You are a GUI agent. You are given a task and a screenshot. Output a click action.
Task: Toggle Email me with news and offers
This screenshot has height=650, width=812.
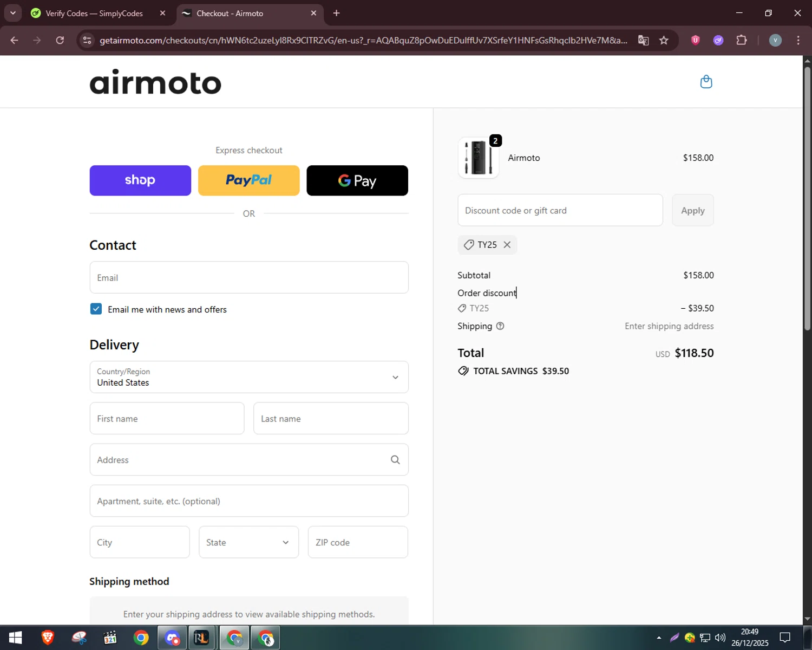[96, 309]
